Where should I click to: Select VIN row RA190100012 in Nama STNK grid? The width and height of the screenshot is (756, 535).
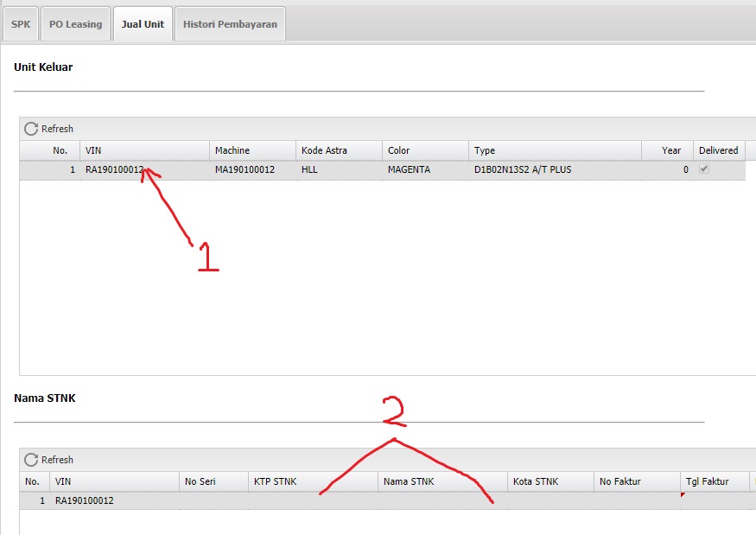(85, 500)
